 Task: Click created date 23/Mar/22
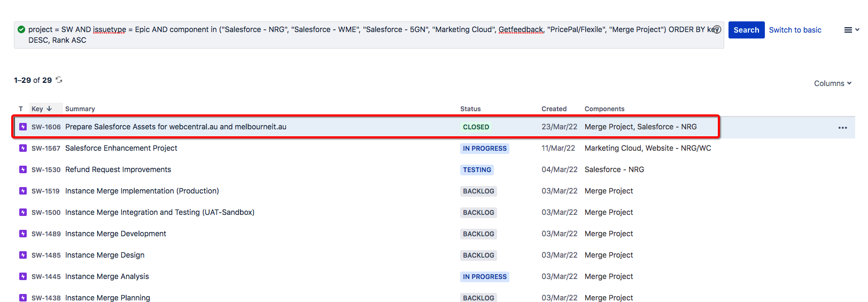(560, 127)
